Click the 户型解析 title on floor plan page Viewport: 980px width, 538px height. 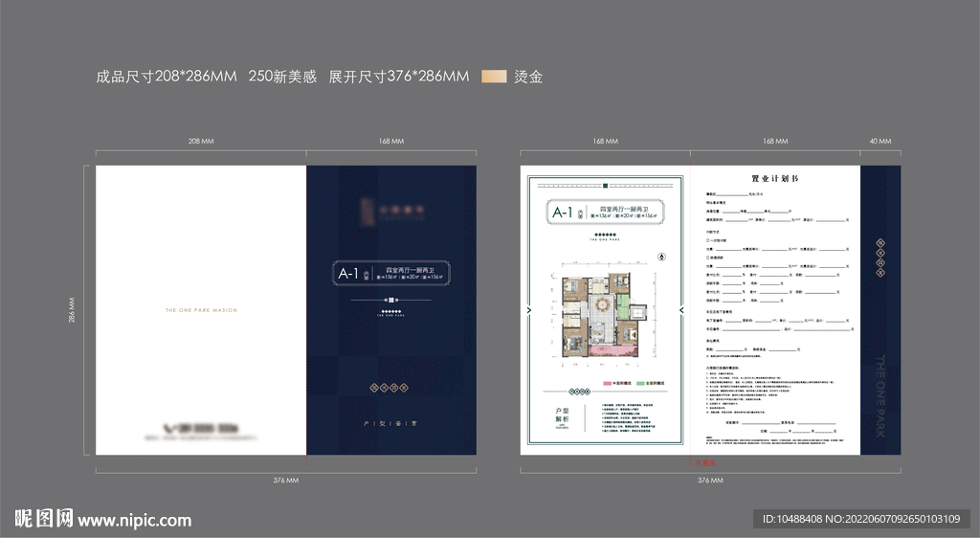coord(563,415)
